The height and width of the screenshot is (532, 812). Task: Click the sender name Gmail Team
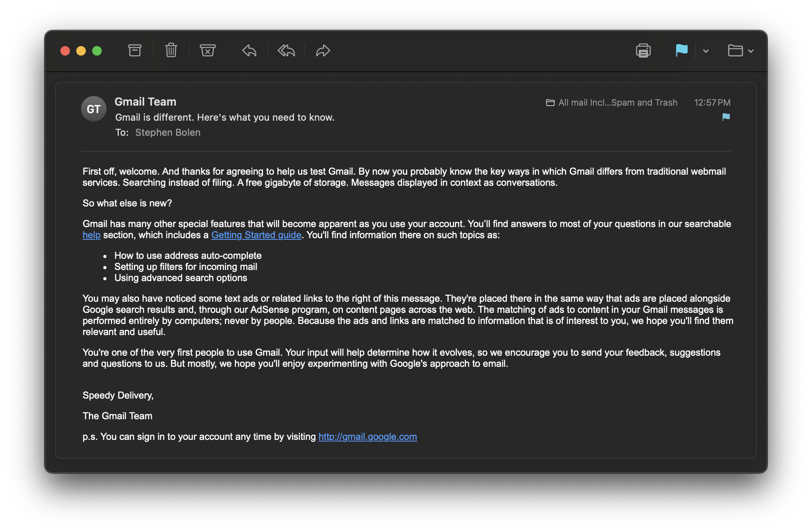coord(145,102)
